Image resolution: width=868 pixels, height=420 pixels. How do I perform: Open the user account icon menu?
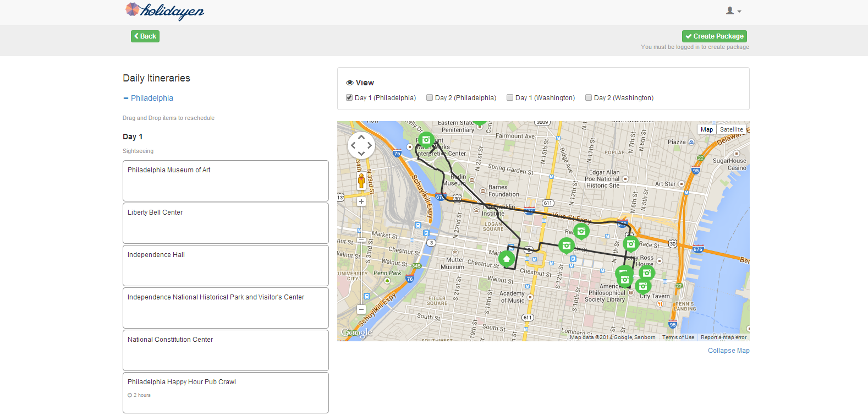[x=733, y=11]
